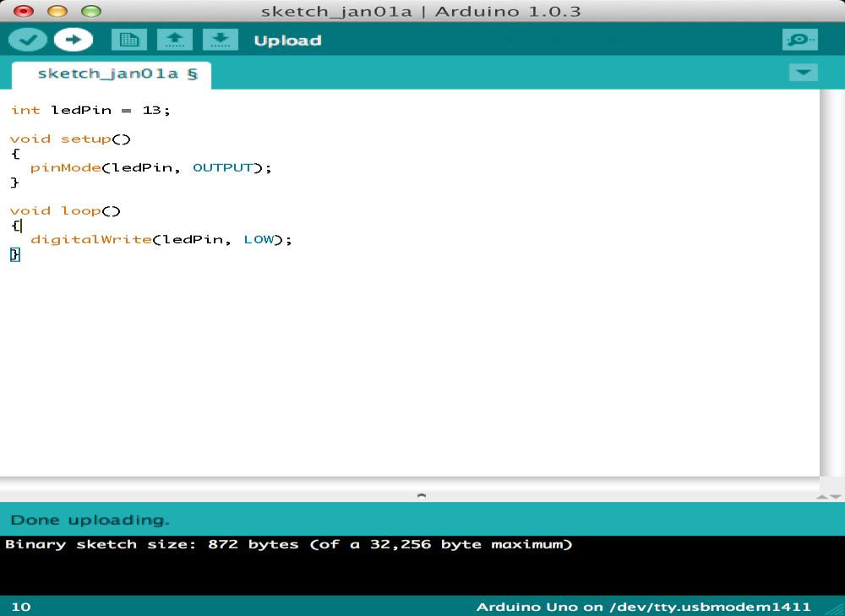Click the digitalWrite(ledPin, LOW) line
The width and height of the screenshot is (845, 616).
pyautogui.click(x=161, y=239)
